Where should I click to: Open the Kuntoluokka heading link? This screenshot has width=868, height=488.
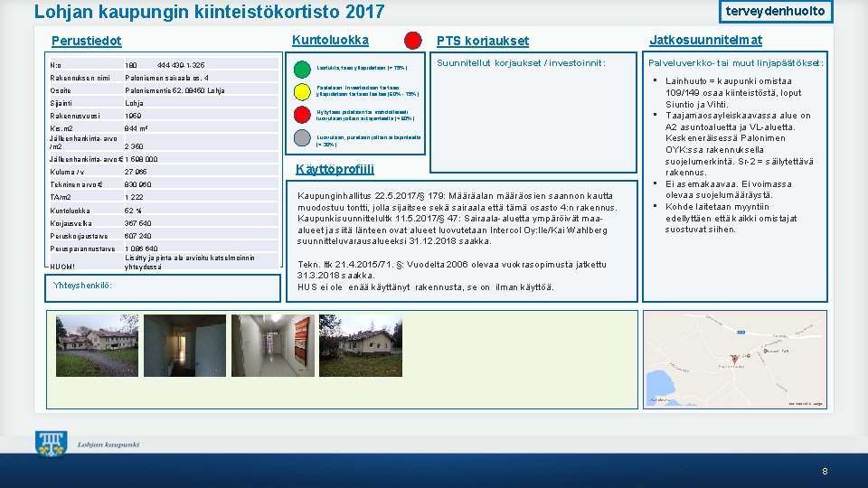click(x=330, y=41)
